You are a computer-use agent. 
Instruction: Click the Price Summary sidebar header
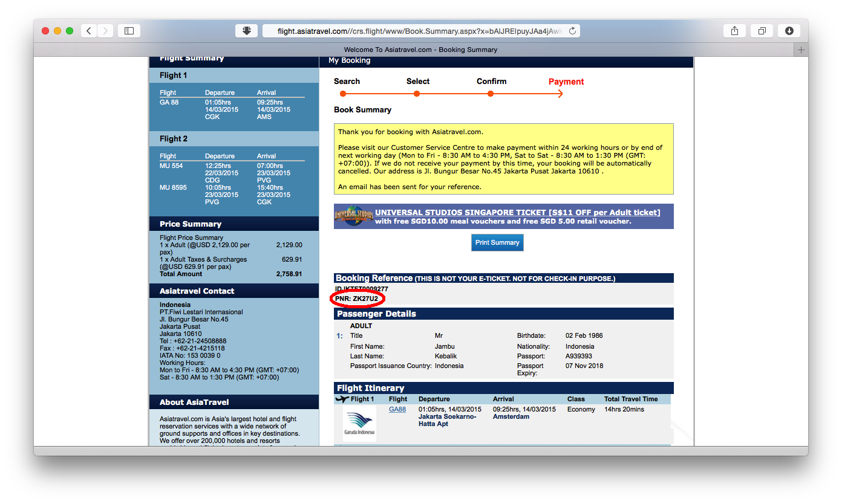(x=234, y=224)
